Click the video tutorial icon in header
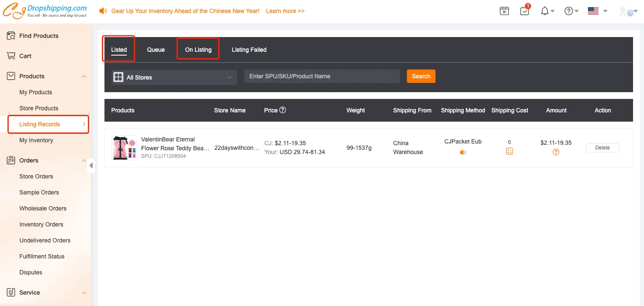 pyautogui.click(x=504, y=11)
